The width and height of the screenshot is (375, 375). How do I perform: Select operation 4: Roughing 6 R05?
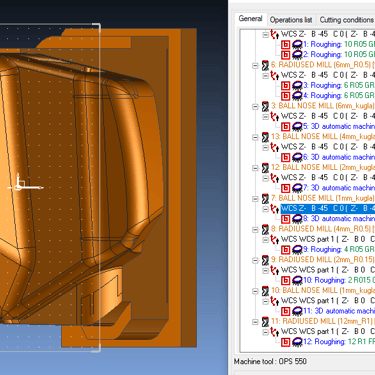tap(339, 96)
